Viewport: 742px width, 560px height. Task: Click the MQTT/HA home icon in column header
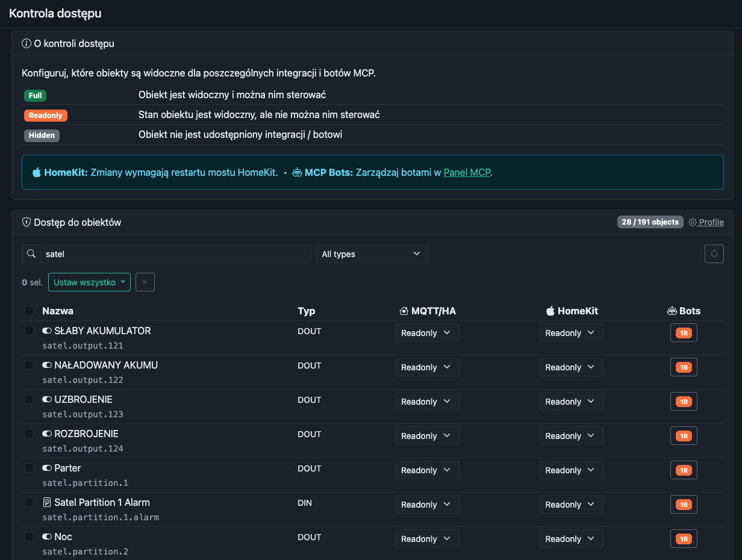point(404,311)
